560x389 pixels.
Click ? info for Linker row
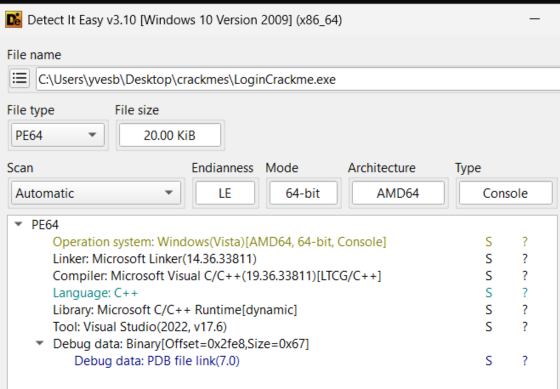tap(525, 259)
